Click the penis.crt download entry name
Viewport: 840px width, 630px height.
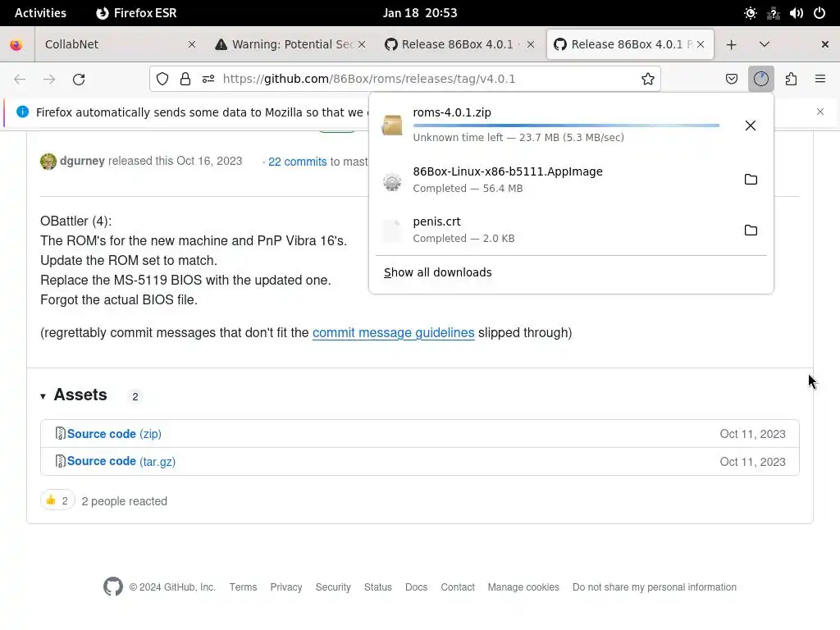tap(436, 221)
